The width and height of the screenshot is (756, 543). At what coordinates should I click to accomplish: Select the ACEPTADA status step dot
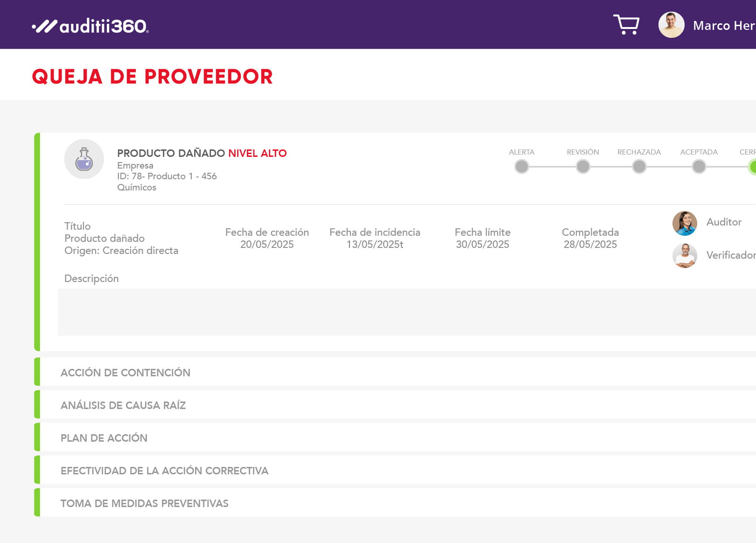point(699,166)
